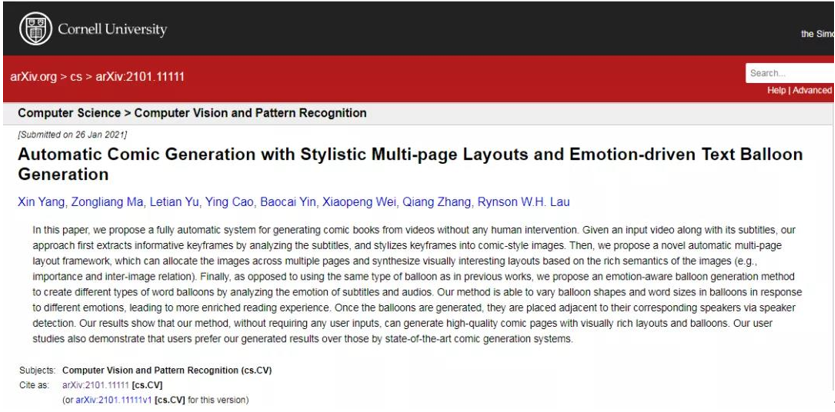Open the cs breadcrumb link

[76, 77]
